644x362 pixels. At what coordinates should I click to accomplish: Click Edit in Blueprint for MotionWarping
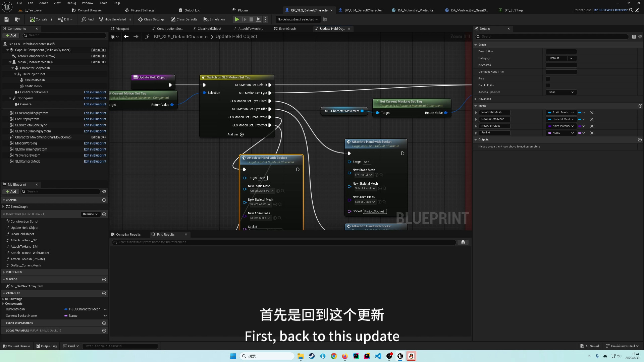point(95,143)
